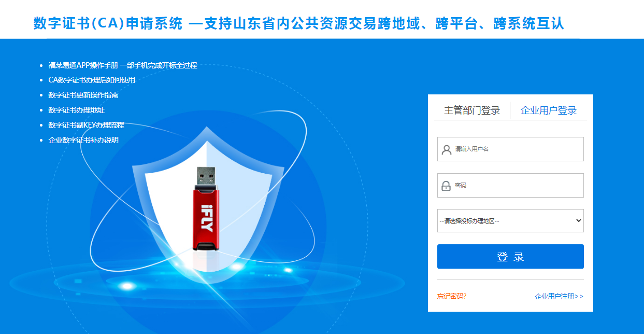Switch to the 主管部门登录 tab
This screenshot has width=644, height=334.
(472, 110)
